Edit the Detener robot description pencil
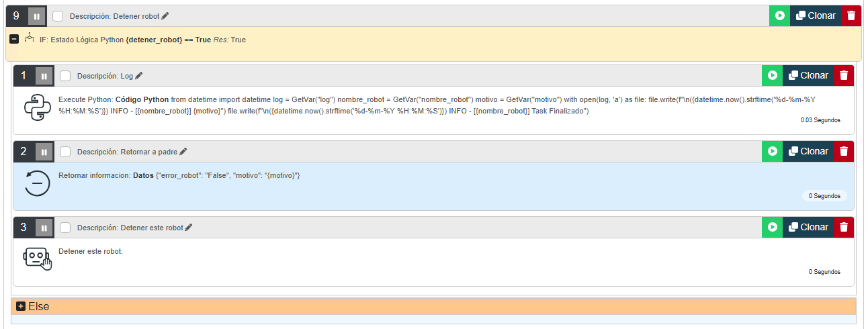Image resolution: width=868 pixels, height=329 pixels. (165, 16)
